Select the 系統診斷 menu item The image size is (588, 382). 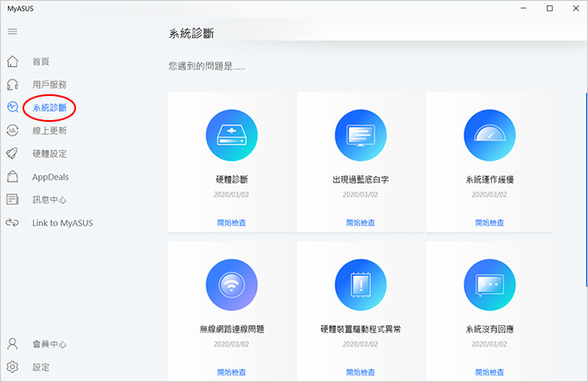pos(49,107)
